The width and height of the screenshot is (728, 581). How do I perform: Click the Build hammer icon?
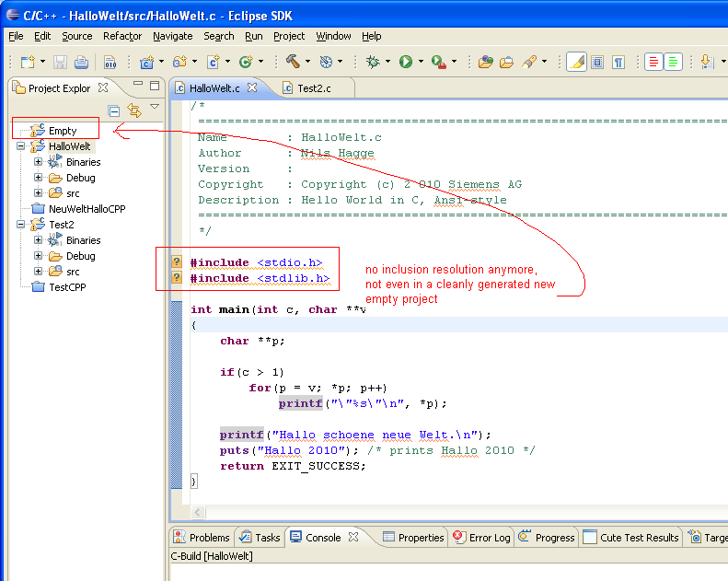pos(293,62)
